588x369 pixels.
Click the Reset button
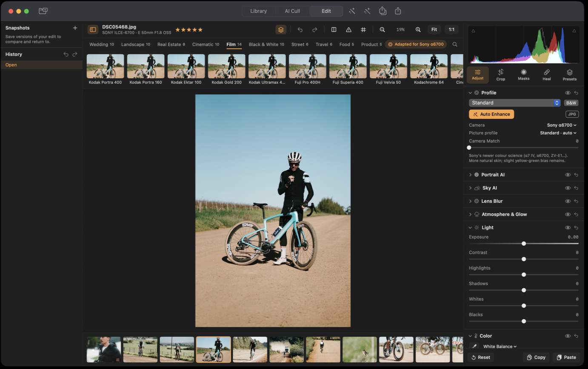pos(481,357)
